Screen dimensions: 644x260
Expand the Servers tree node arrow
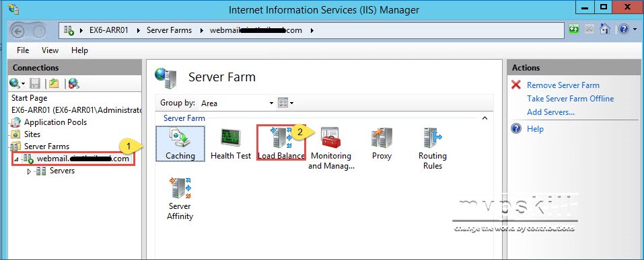point(29,172)
